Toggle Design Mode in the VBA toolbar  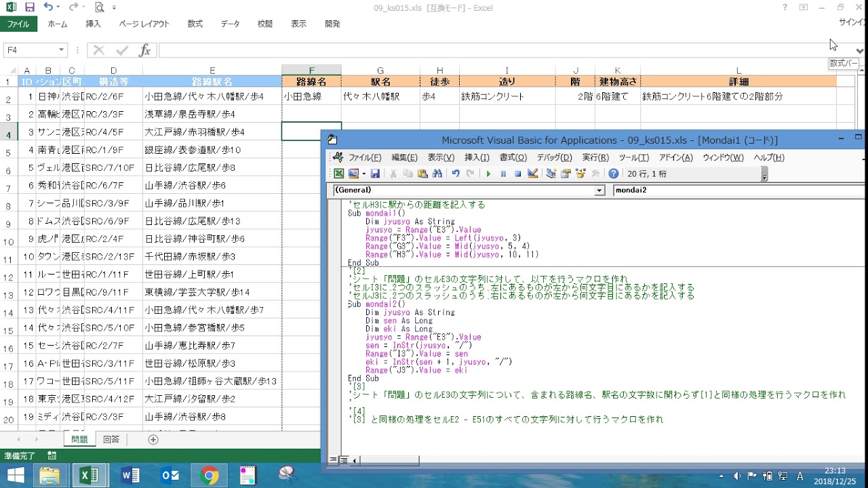click(x=533, y=174)
